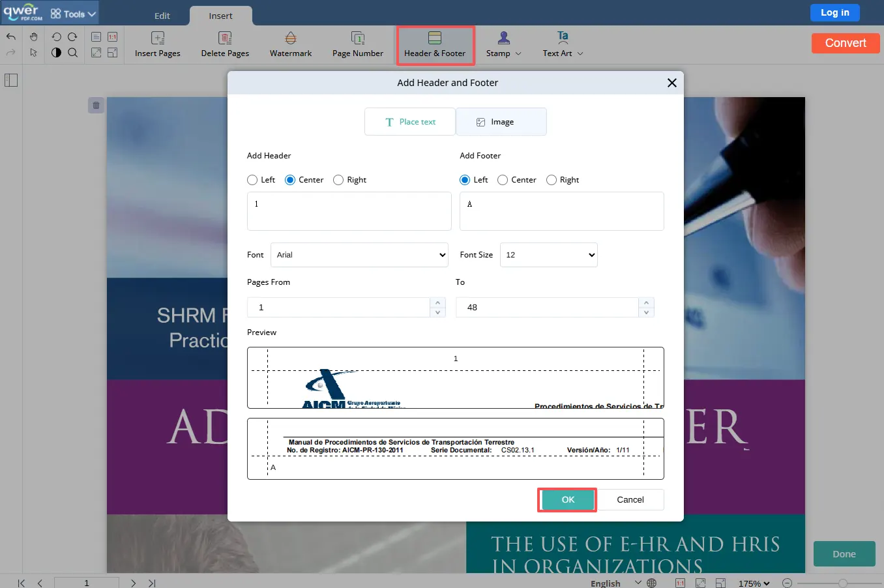Toggle the contrast half-circle icon
The width and height of the screenshot is (884, 588).
pos(56,53)
